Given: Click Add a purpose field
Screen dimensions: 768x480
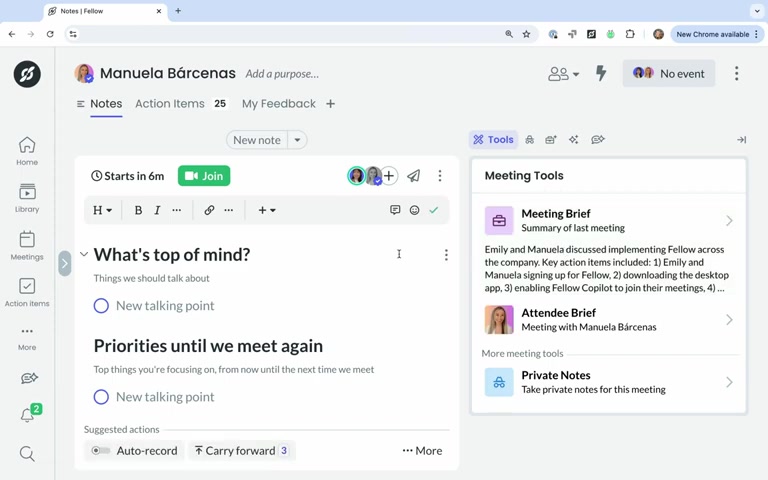Looking at the screenshot, I should [x=282, y=74].
